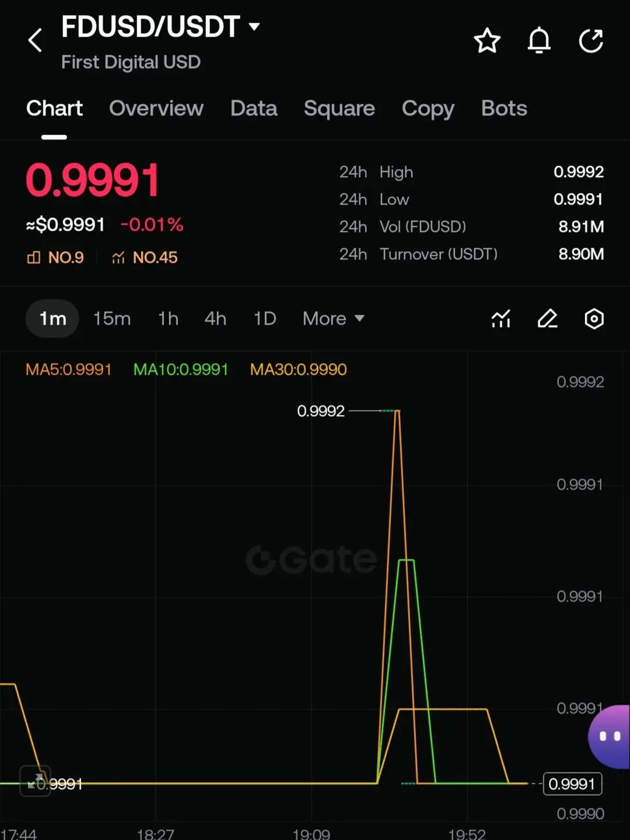
Task: Set a price alert with bell icon
Action: 539,41
